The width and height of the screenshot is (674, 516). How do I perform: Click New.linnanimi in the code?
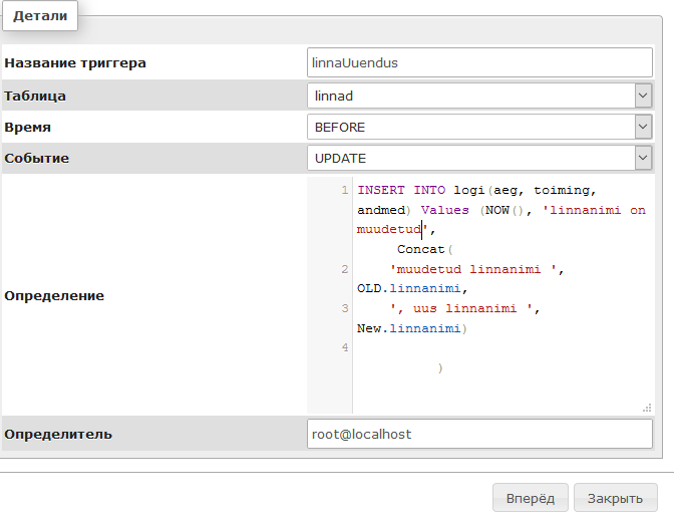pyautogui.click(x=409, y=329)
